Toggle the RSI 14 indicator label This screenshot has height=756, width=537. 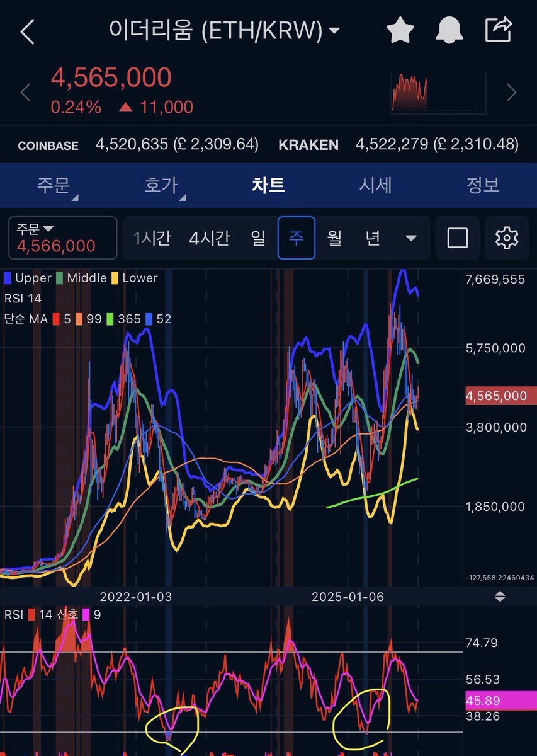click(x=23, y=298)
